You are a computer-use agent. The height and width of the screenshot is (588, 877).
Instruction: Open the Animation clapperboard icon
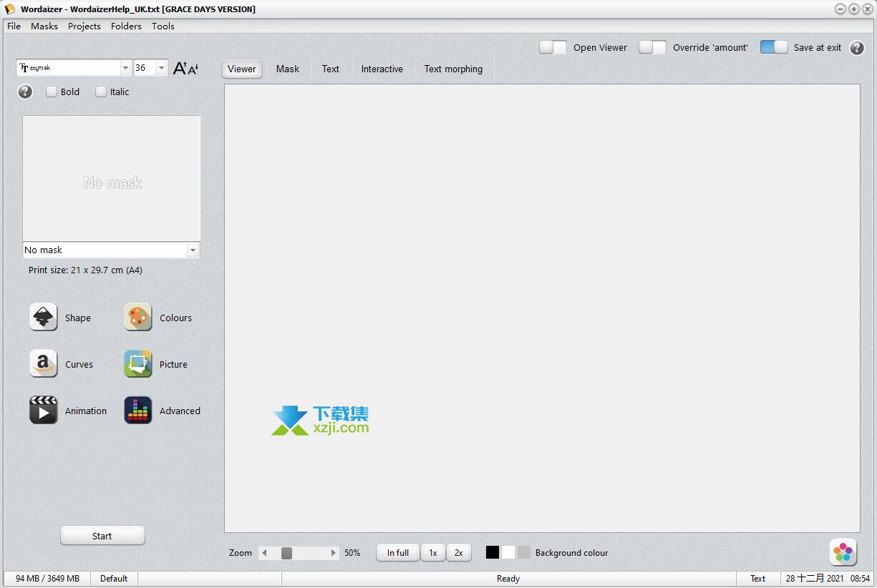44,410
